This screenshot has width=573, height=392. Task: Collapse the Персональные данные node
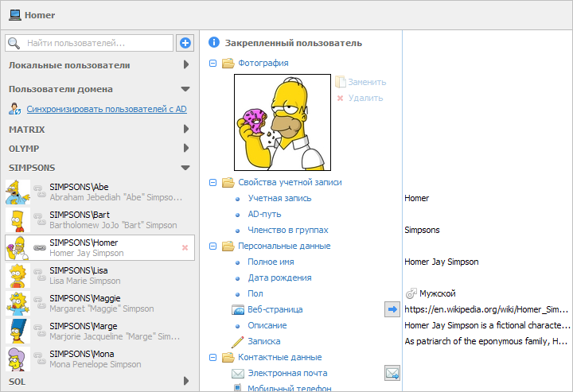(x=212, y=246)
